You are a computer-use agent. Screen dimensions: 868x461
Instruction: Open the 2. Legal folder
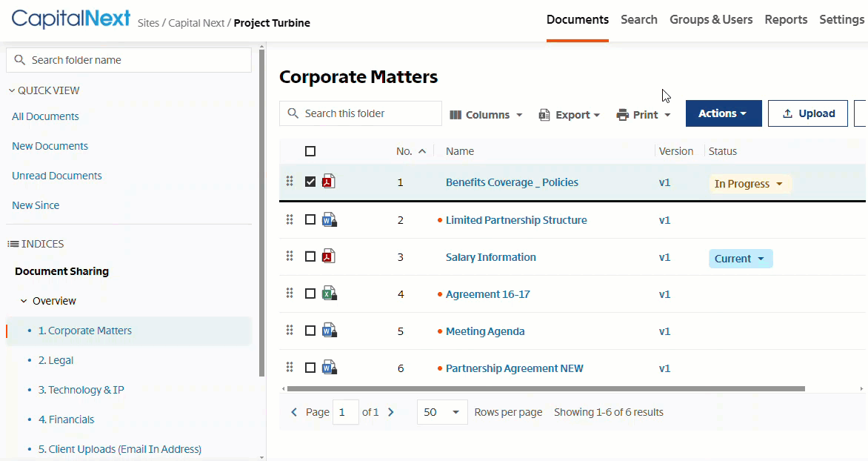coord(56,360)
